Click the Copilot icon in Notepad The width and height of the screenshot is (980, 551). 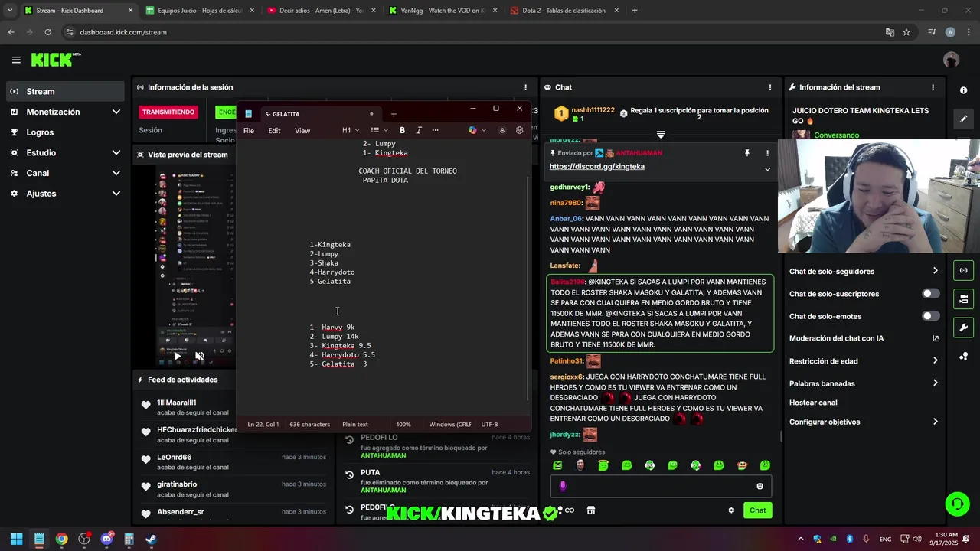[472, 130]
